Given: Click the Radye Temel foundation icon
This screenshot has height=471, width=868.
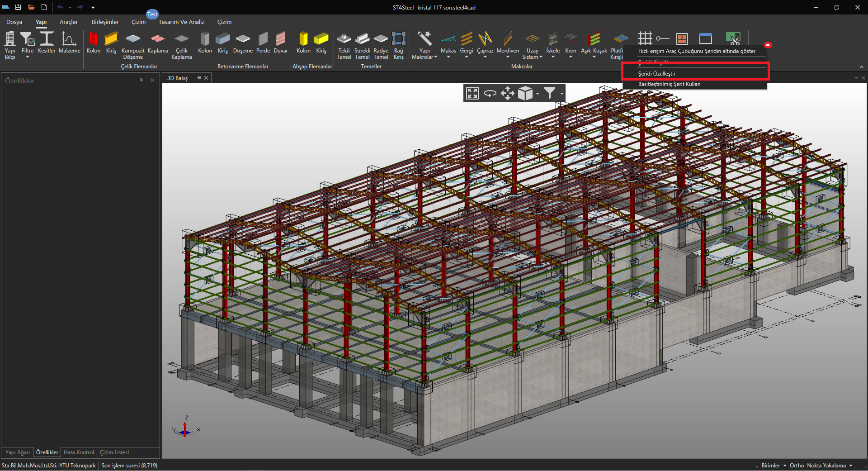Looking at the screenshot, I should coord(381,45).
